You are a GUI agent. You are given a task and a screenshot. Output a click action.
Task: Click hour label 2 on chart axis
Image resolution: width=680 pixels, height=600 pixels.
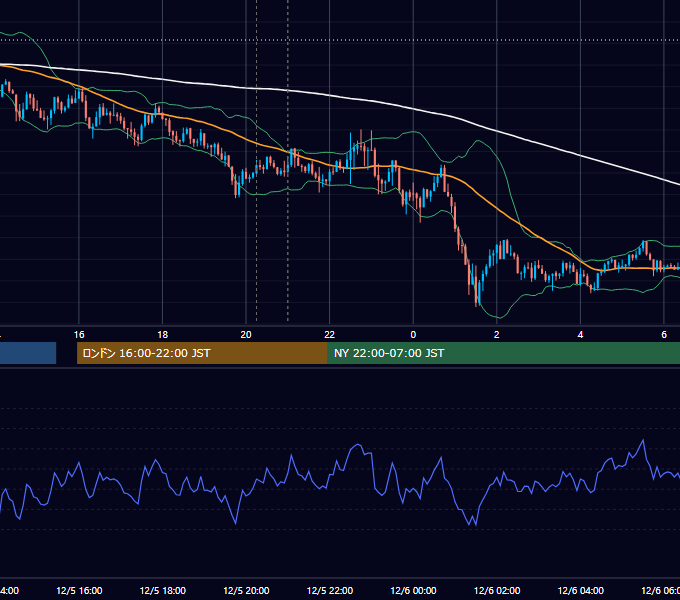[x=497, y=335]
